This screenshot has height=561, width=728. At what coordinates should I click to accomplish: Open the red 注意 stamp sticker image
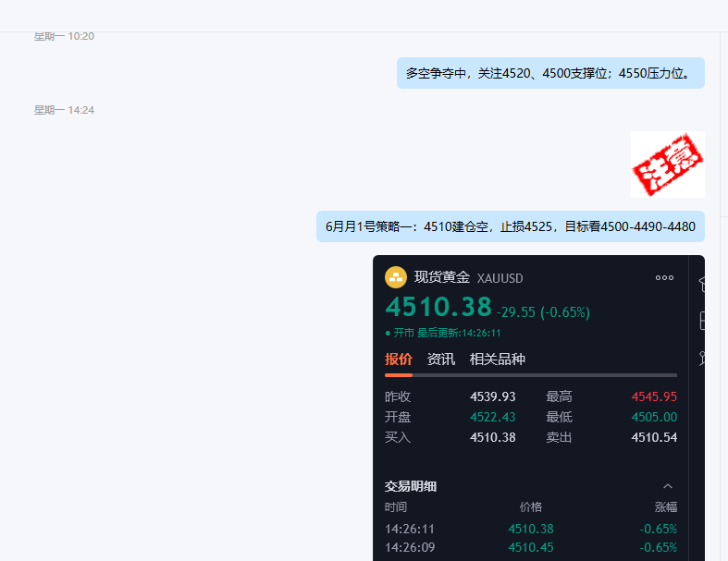[x=667, y=165]
